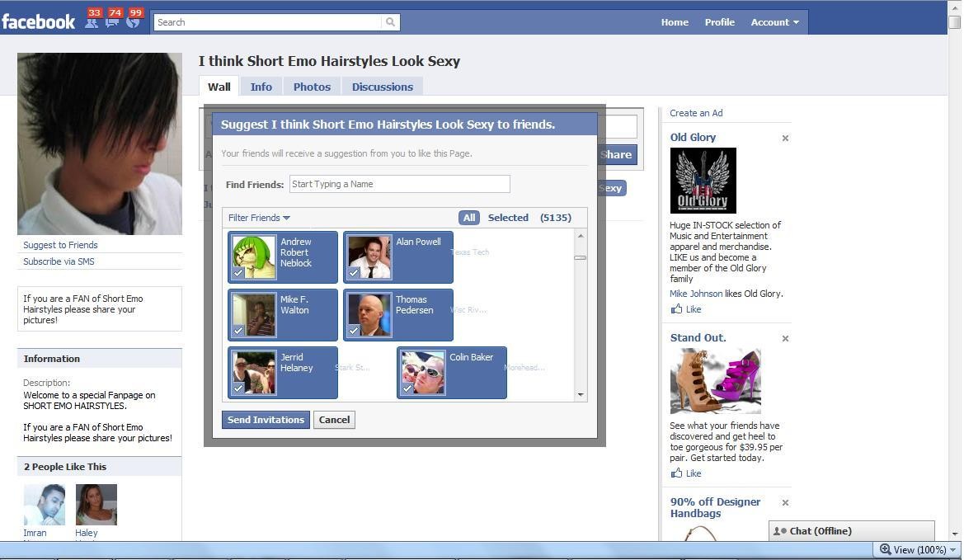964x560 pixels.
Task: Open messages icon in header
Action: [112, 21]
